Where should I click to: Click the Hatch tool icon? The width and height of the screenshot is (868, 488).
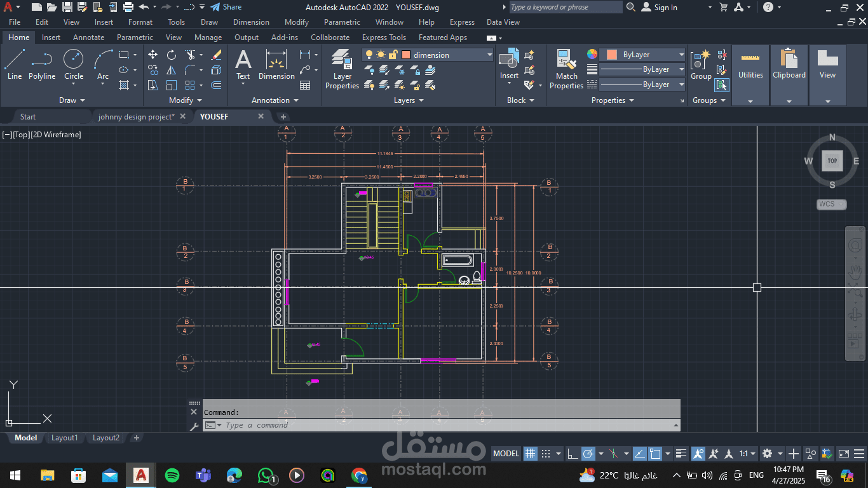pos(123,85)
